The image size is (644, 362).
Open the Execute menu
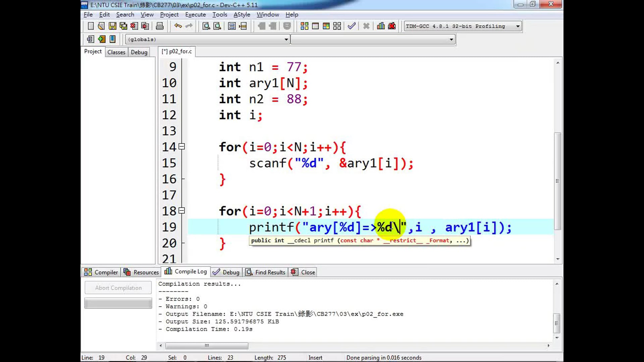coord(195,14)
